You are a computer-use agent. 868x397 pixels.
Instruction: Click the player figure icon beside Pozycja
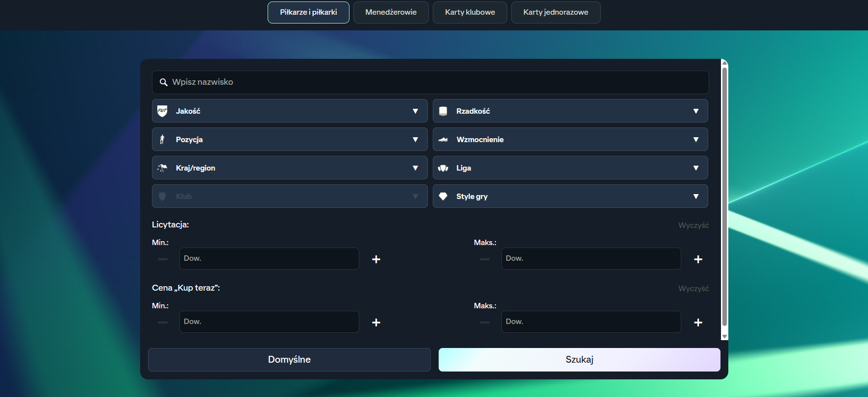point(162,140)
